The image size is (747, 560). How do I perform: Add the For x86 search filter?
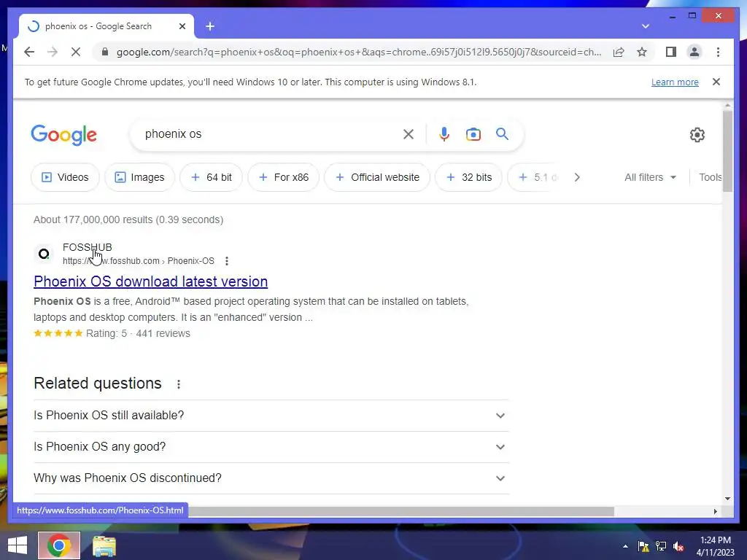[x=284, y=177]
